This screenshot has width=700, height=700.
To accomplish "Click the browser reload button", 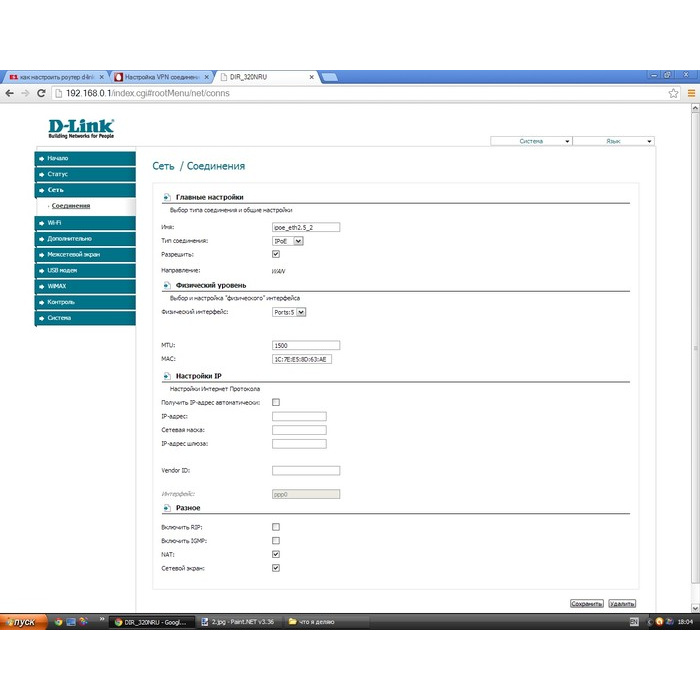I will [41, 93].
